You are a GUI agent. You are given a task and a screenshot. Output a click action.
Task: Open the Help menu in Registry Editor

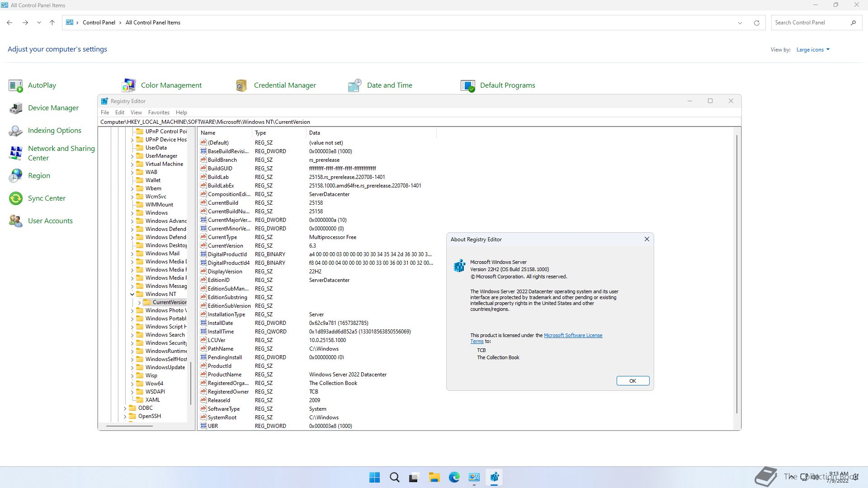181,113
